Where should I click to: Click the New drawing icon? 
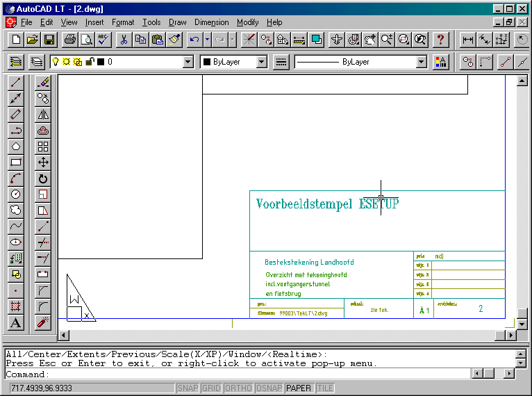click(16, 40)
